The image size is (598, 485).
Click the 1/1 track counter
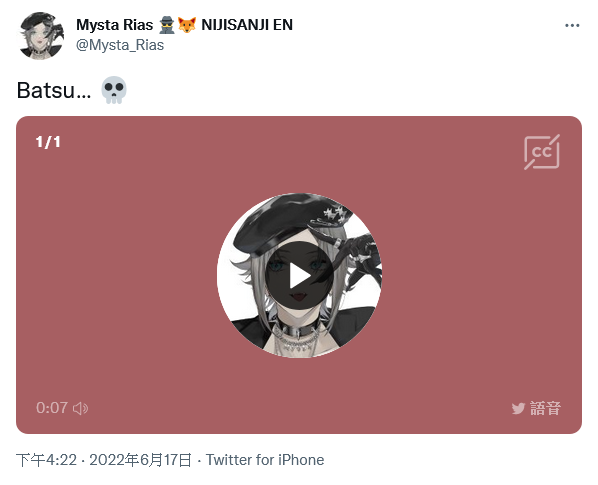(48, 142)
